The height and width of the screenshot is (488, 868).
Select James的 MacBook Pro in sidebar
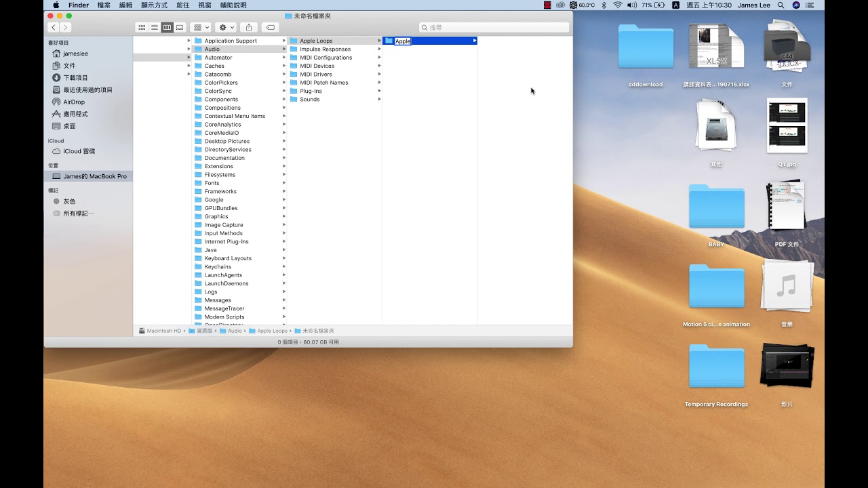pos(88,176)
